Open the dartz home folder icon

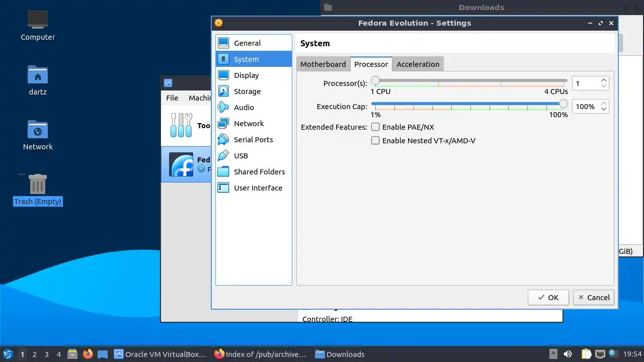[x=38, y=74]
